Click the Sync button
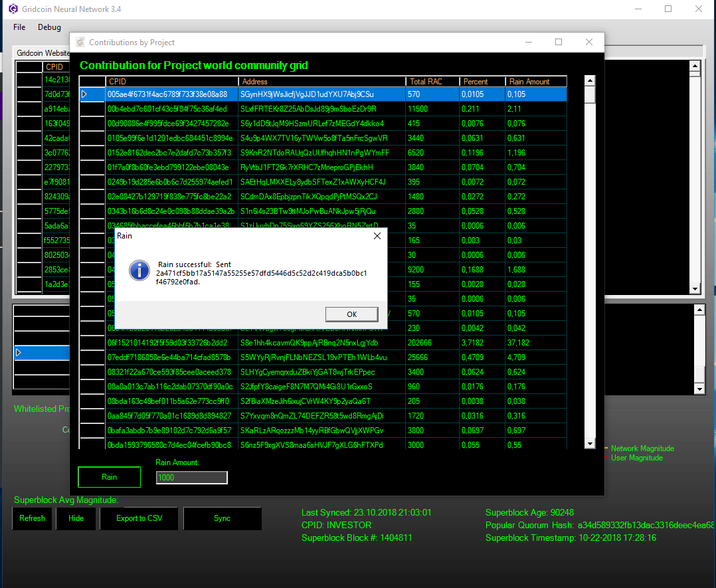 [223, 518]
